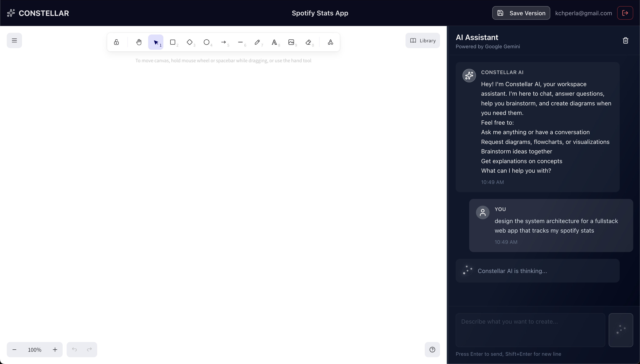The width and height of the screenshot is (640, 364).
Task: Open the more shapes tools menu
Action: coord(331,42)
